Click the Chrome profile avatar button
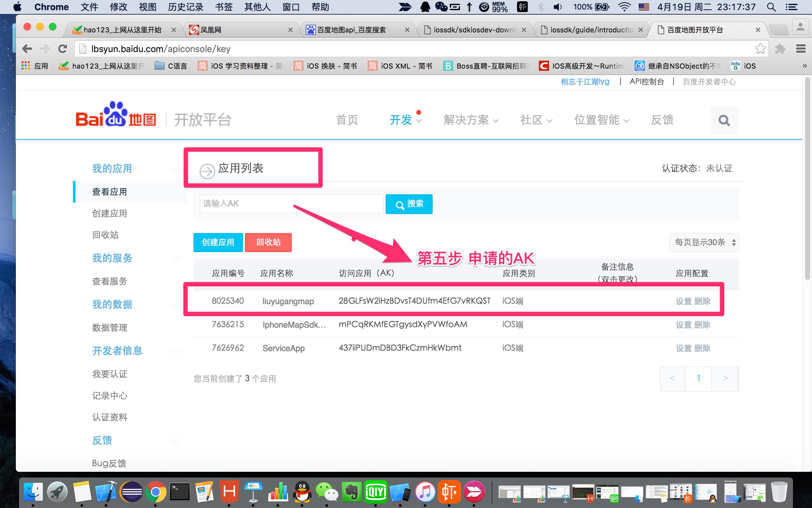This screenshot has width=812, height=508. pos(800,27)
